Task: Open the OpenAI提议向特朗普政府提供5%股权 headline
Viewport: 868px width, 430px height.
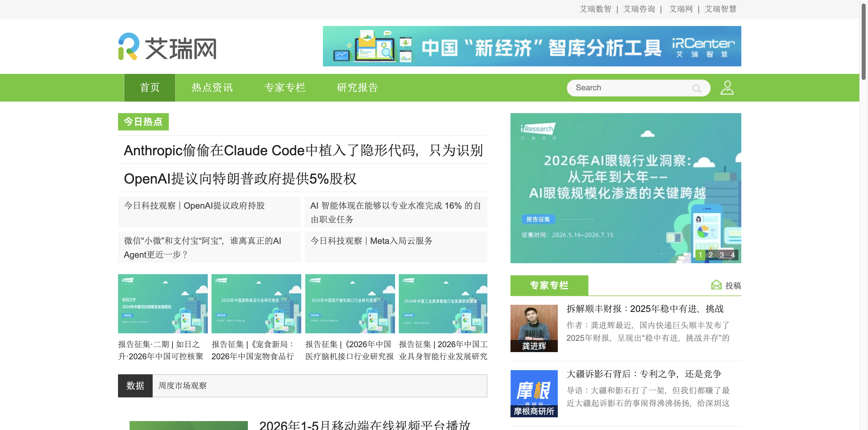Action: 240,179
